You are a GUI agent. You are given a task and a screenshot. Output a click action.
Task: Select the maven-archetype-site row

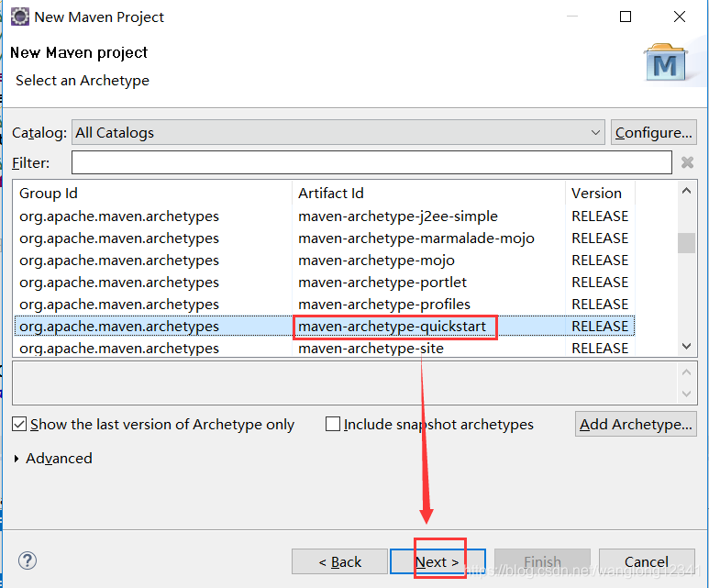(324, 349)
